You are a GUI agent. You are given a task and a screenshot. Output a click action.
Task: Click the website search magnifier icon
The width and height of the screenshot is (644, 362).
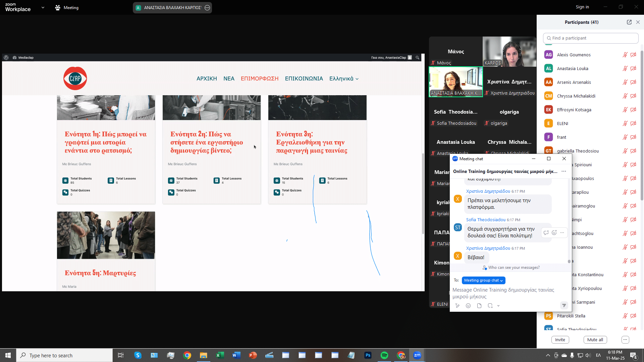point(418,58)
